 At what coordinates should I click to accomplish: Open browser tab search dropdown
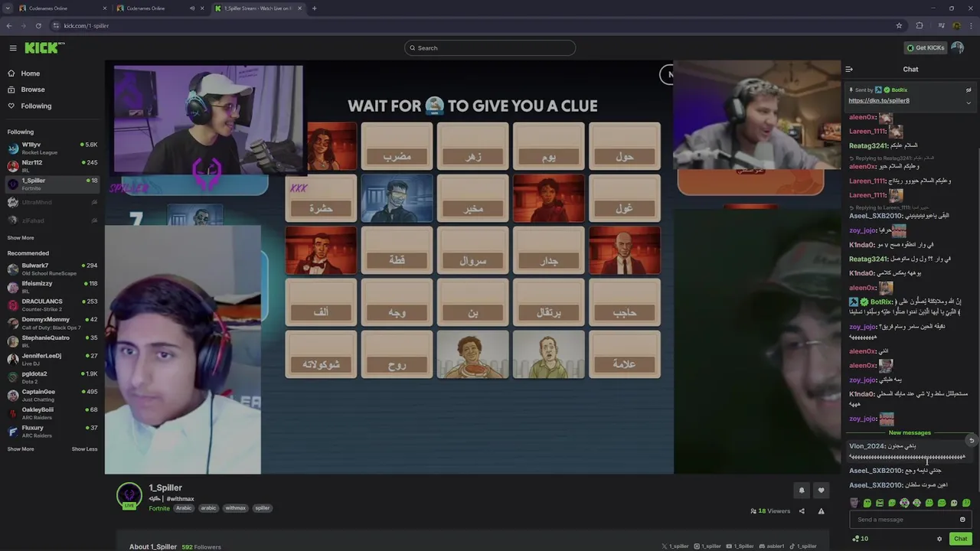7,8
